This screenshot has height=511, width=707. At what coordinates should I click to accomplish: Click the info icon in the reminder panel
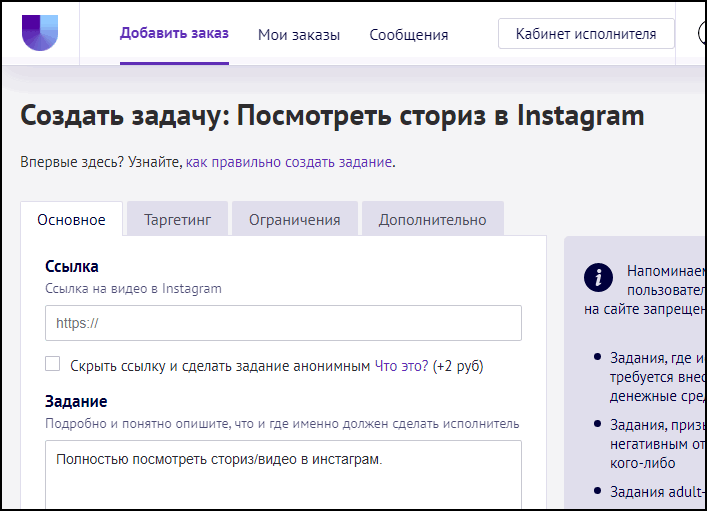(598, 277)
